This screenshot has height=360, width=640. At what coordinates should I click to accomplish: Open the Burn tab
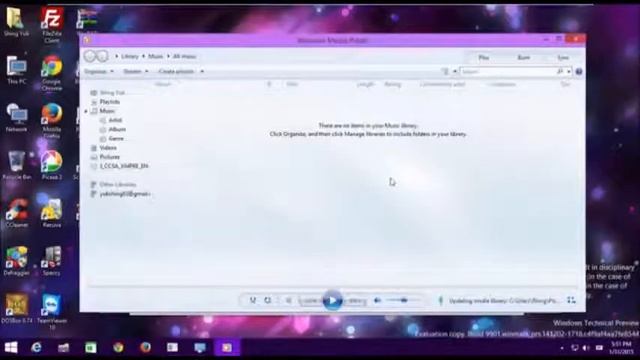pos(524,58)
